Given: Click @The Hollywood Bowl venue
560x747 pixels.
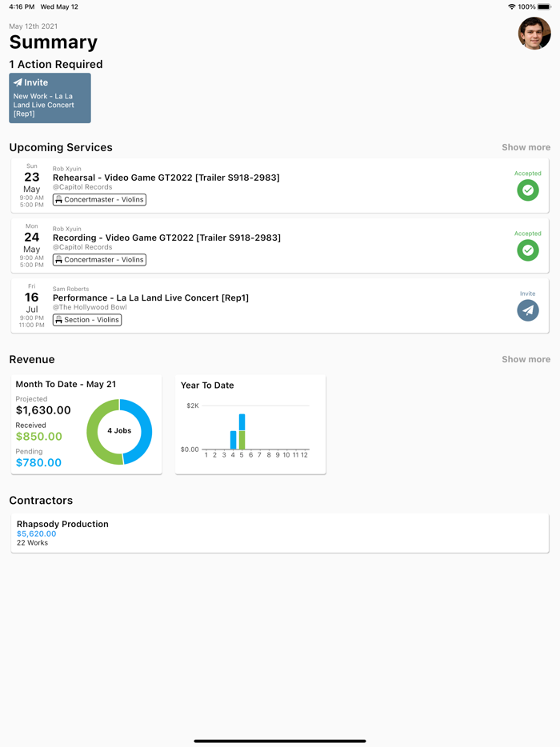Looking at the screenshot, I should coord(90,307).
